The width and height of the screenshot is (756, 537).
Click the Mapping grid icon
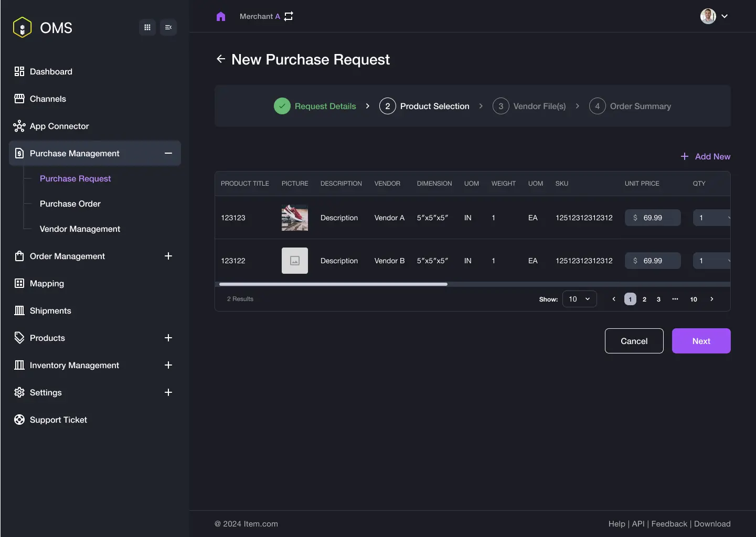coord(19,283)
